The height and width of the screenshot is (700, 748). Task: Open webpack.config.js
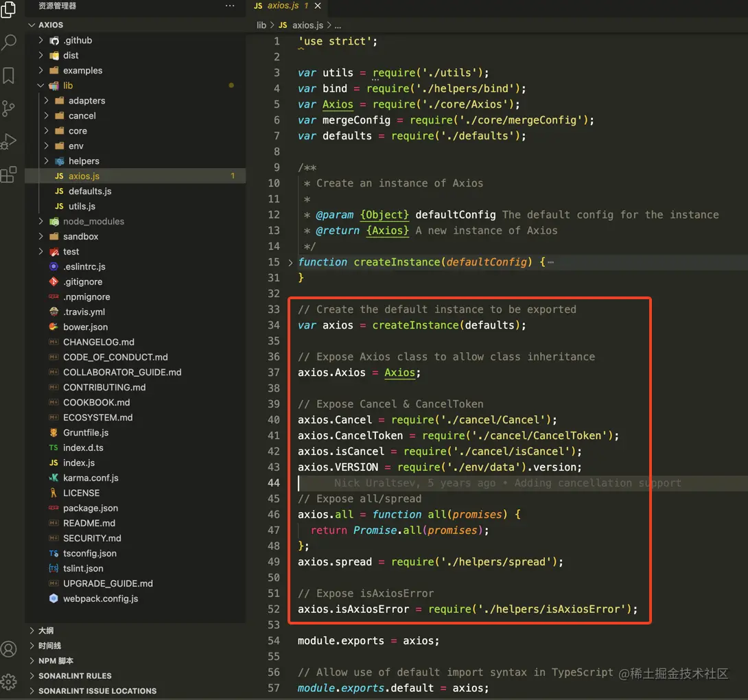(135, 599)
